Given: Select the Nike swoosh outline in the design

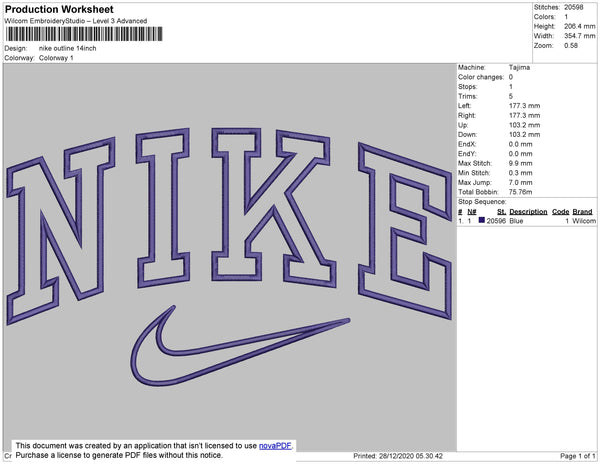Looking at the screenshot, I should click(240, 346).
